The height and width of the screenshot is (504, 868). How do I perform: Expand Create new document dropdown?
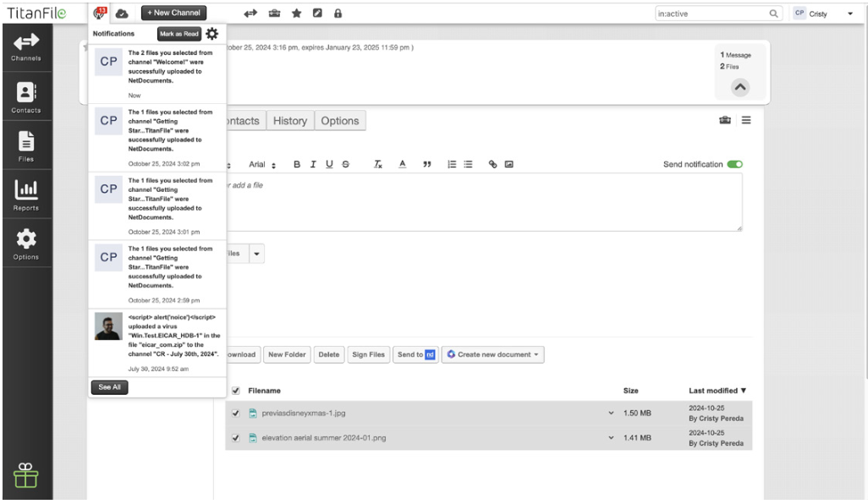pyautogui.click(x=492, y=354)
